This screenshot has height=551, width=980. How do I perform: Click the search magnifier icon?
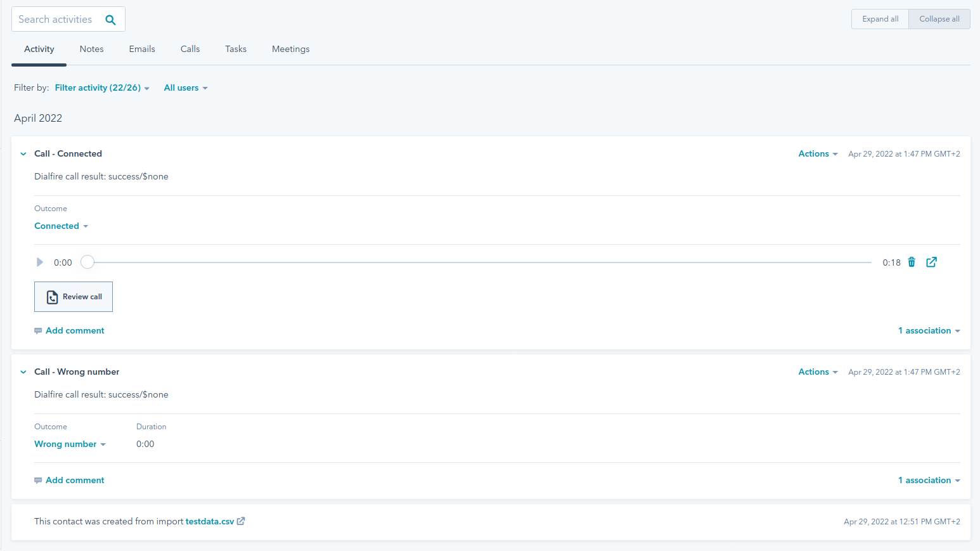(110, 20)
